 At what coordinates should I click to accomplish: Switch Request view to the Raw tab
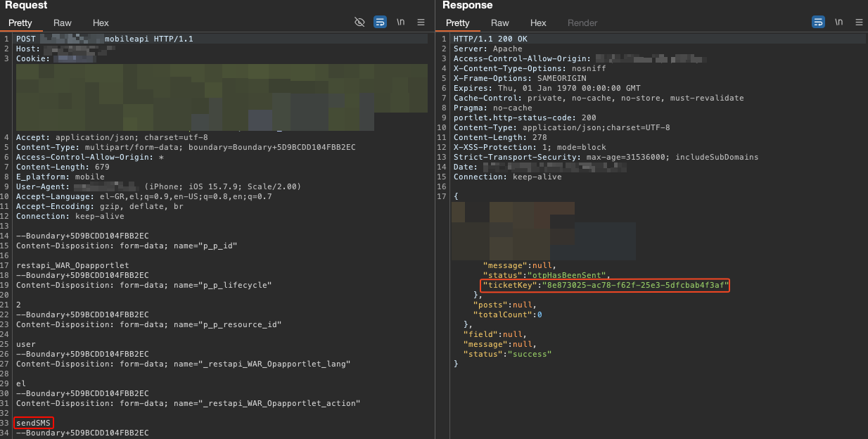point(63,23)
